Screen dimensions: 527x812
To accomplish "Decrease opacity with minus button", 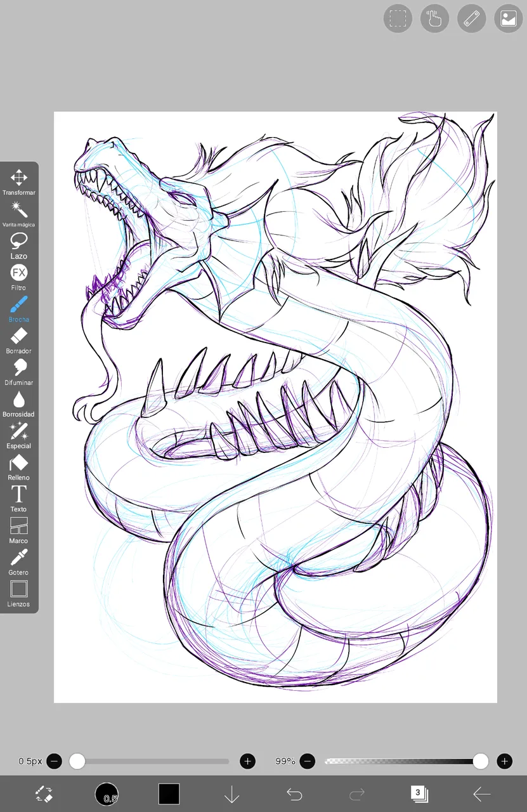I will tap(308, 761).
